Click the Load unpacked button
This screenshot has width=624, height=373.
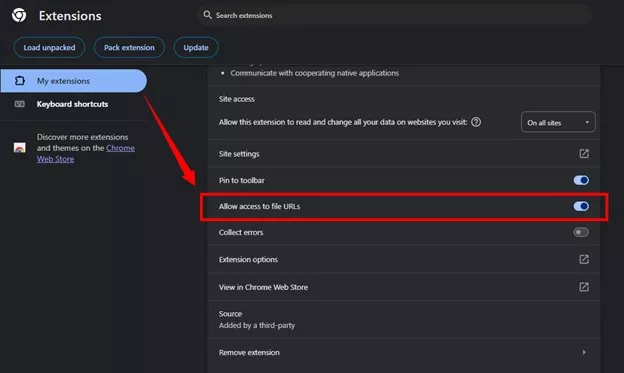[x=49, y=47]
